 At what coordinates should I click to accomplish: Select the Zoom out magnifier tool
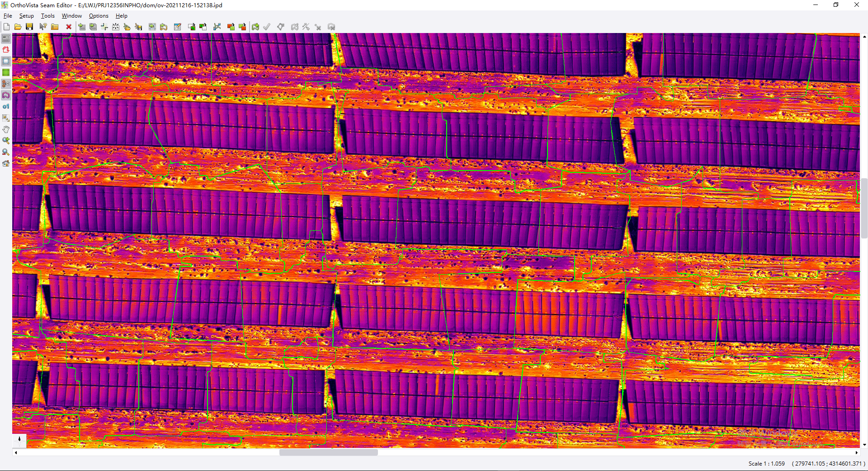coord(6,152)
